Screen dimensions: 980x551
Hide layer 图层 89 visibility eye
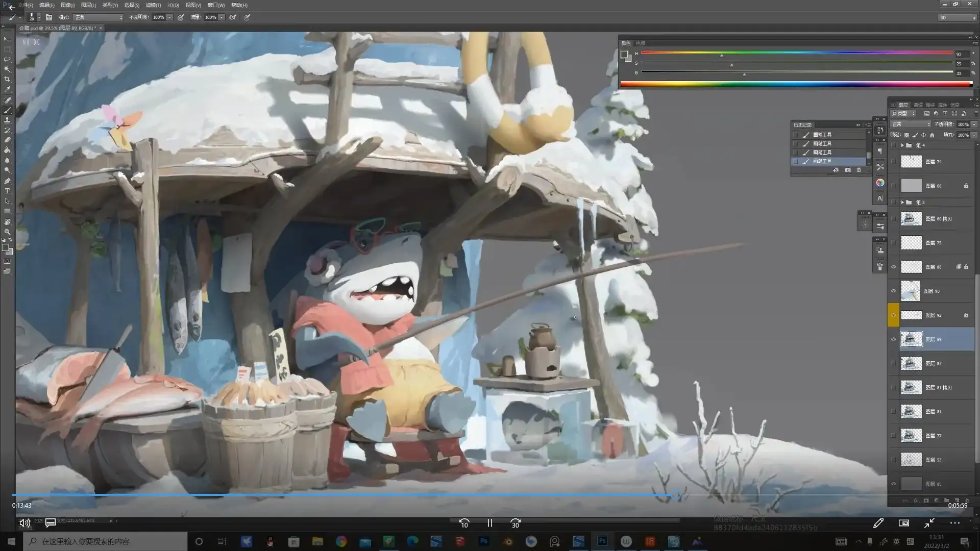pyautogui.click(x=893, y=339)
